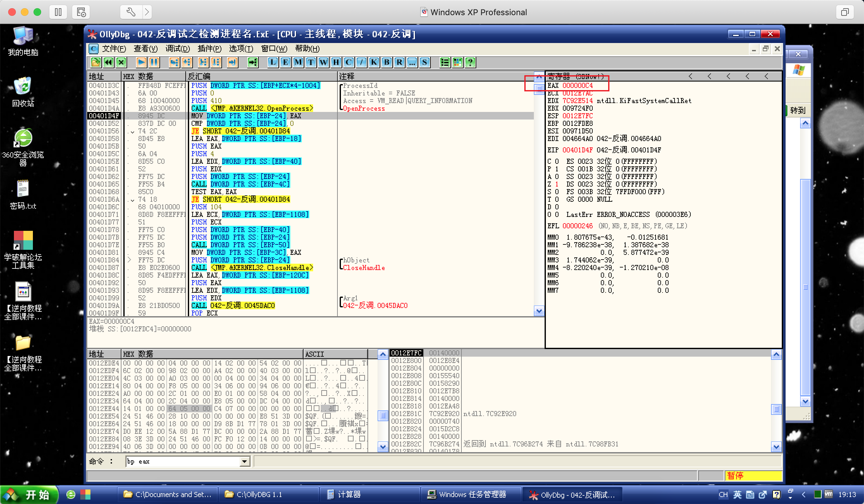This screenshot has width=864, height=504.
Task: Pause execution with the pause icon
Action: point(154,62)
